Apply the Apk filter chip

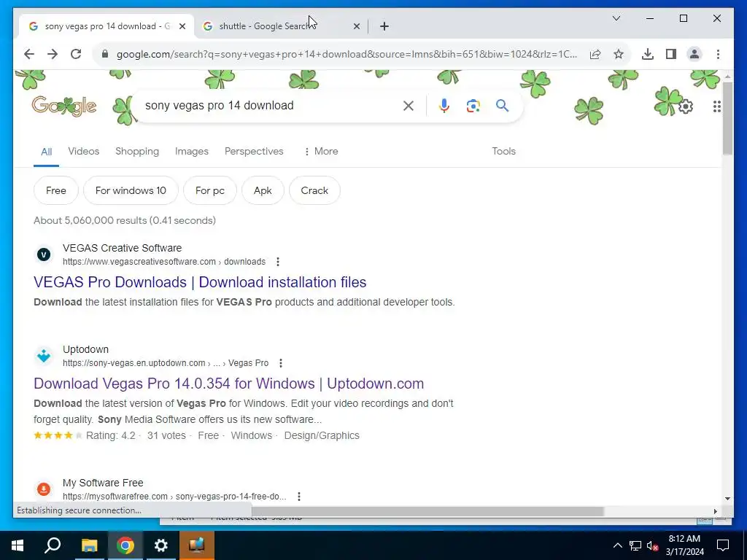point(263,190)
